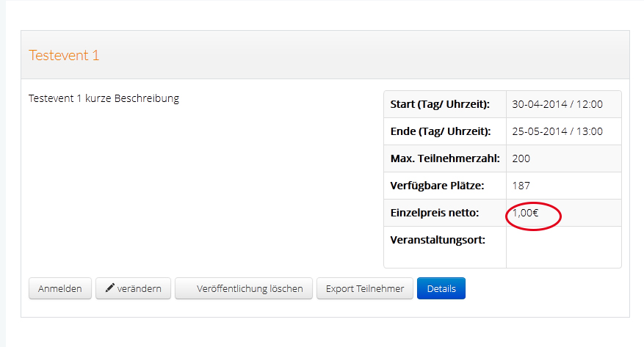Click the max participants value 200
The image size is (644, 347).
521,158
